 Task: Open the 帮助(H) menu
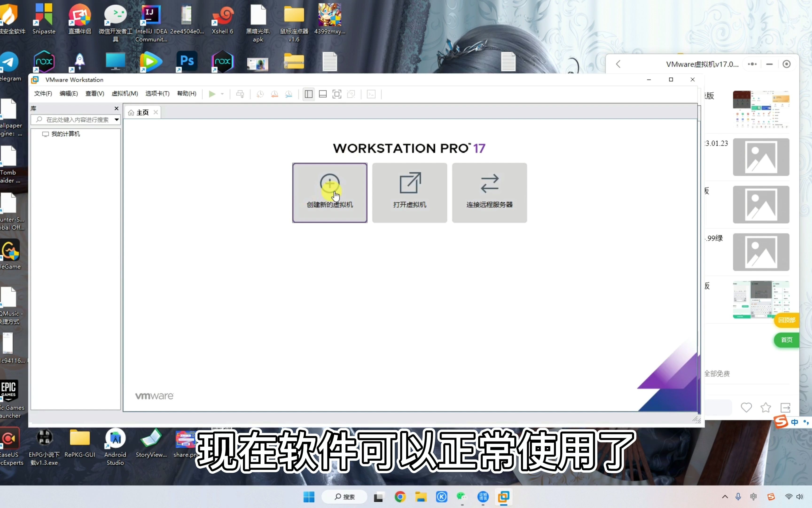187,93
